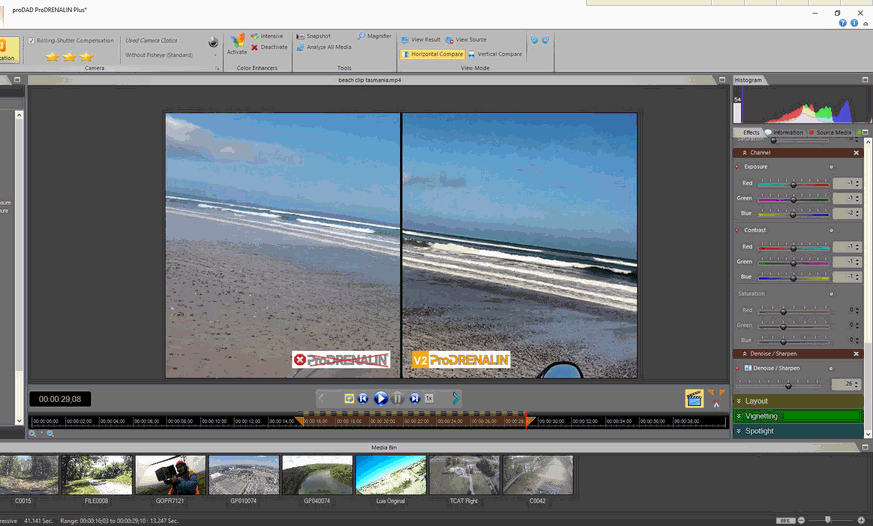Open the Magnifier tool

point(375,36)
